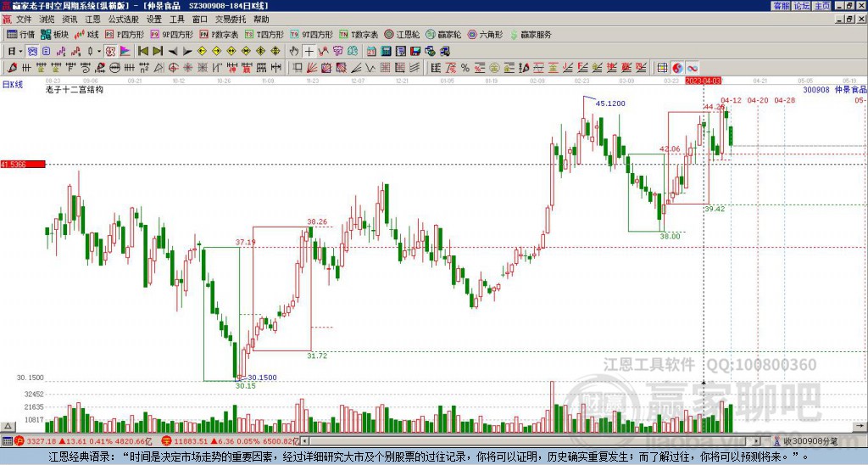
Task: Click the status bar grid icon
Action: coord(7,441)
